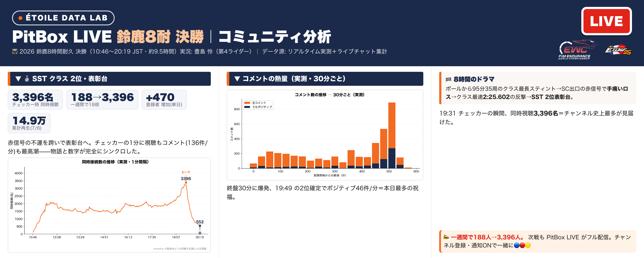
Task: Click the 14.9万 累計再生 stat card
Action: pyautogui.click(x=29, y=123)
